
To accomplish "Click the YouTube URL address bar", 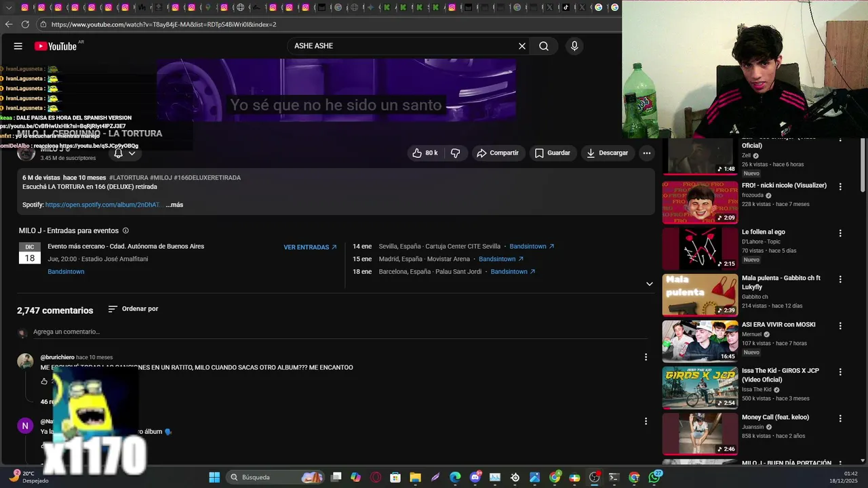I will 329,24.
